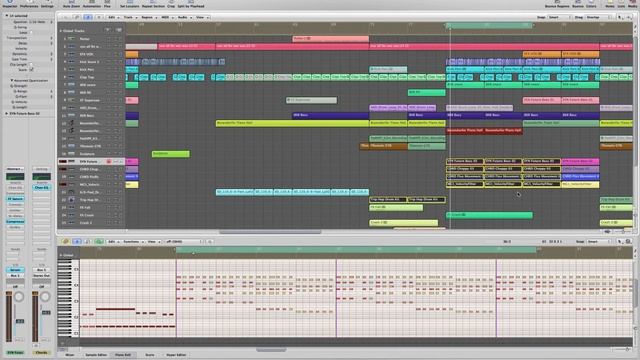This screenshot has height=360, width=640.
Task: Click the EQ thumbnail on the left channel strip
Action: point(15,177)
